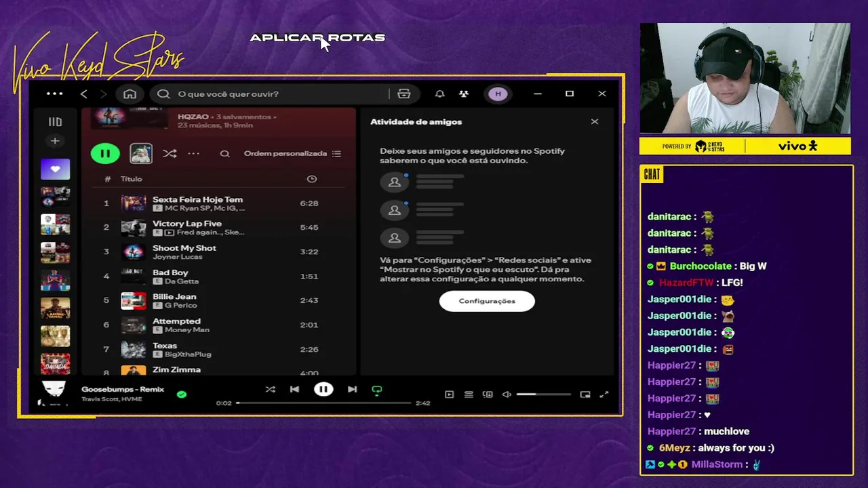Screen dimensions: 868x488
Task: Open Now Playing view icon
Action: pos(449,394)
